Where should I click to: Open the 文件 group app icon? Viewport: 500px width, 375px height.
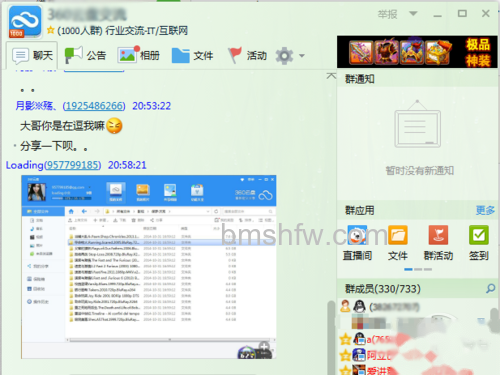tap(398, 235)
